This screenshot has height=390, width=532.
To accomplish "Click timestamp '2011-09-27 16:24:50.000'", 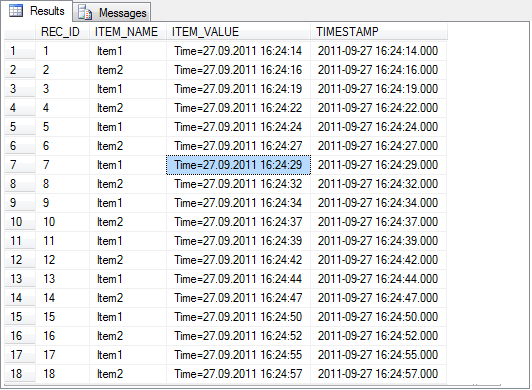I will (x=379, y=317).
